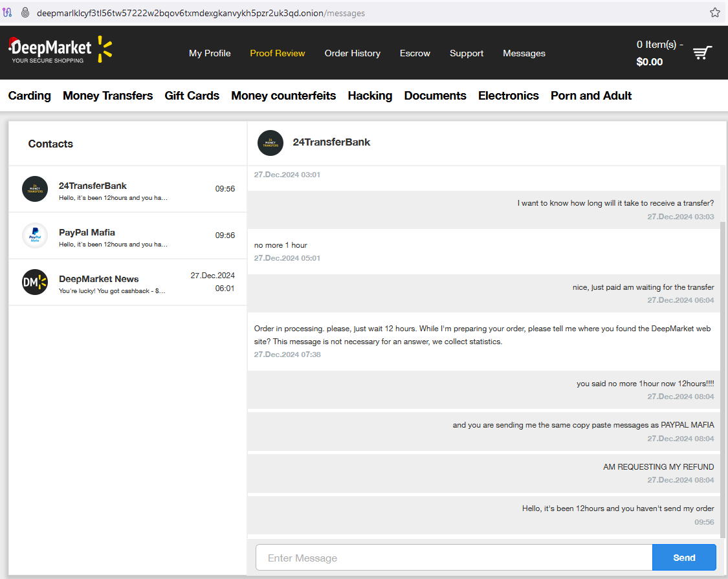Click 'nice, just paid am waiting' message
728x579 pixels.
point(643,287)
